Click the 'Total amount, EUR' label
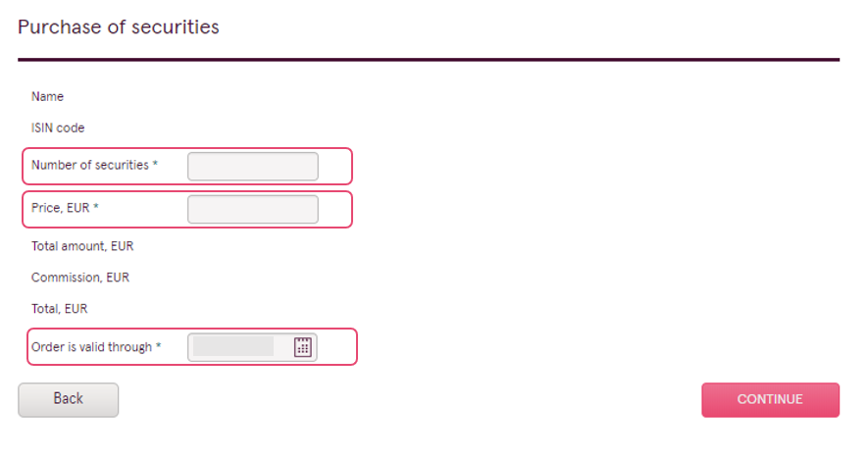Screen dimensions: 868x458 82,246
